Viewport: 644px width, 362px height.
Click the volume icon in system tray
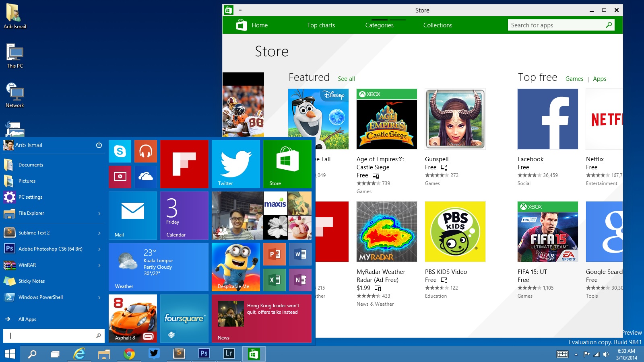point(606,354)
